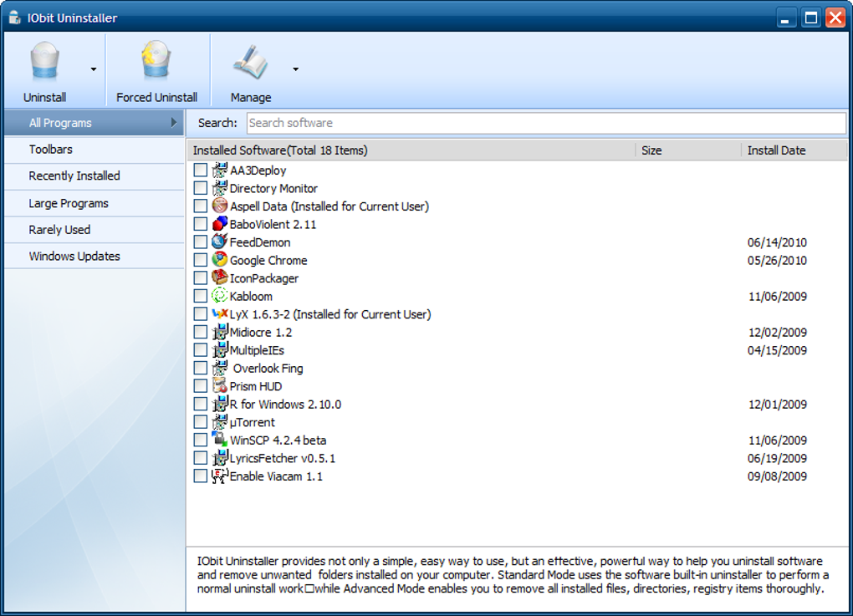Open the Manage dropdown arrow
853x616 pixels.
pos(294,71)
